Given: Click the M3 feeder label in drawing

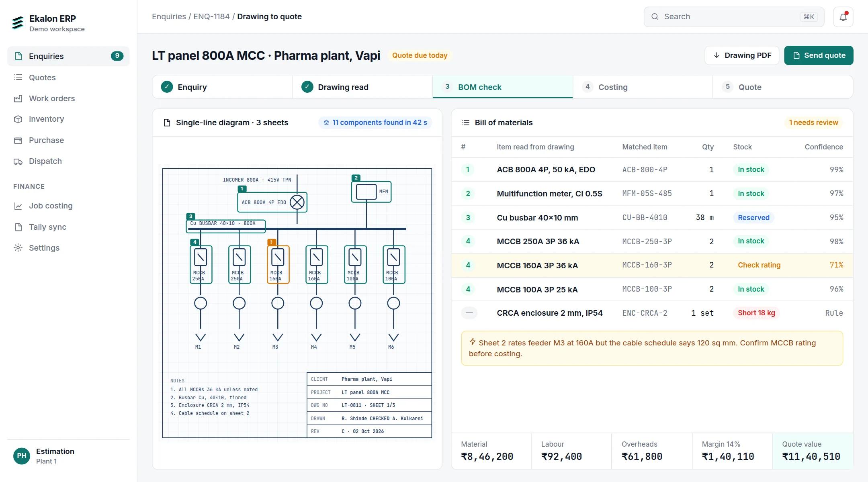Looking at the screenshot, I should pyautogui.click(x=275, y=347).
